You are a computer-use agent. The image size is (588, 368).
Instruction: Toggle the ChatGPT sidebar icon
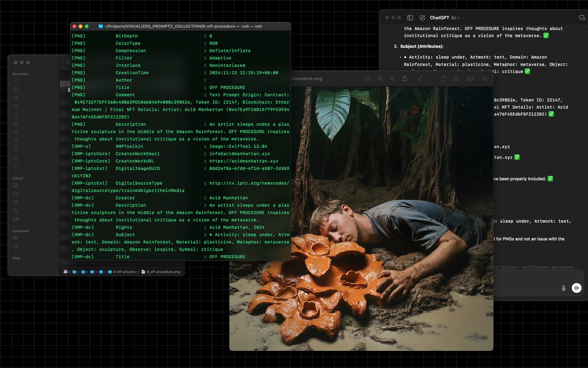click(410, 18)
